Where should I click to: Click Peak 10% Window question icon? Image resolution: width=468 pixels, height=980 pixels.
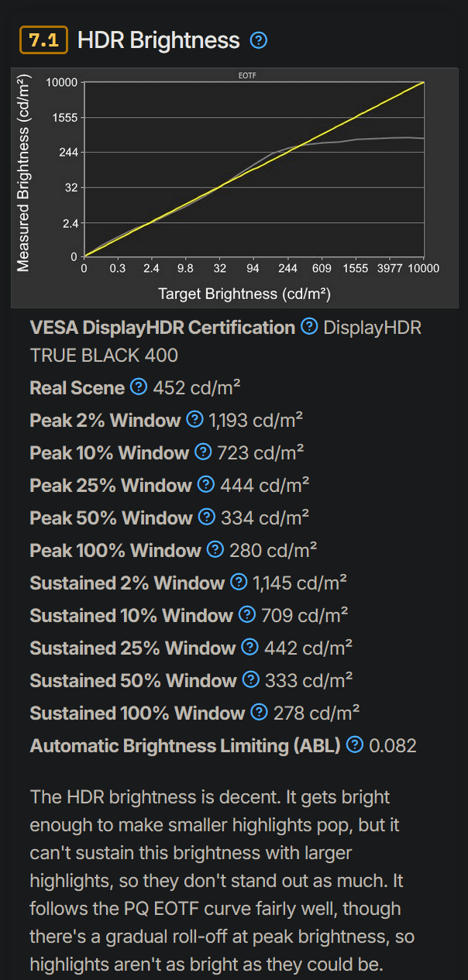click(x=203, y=452)
